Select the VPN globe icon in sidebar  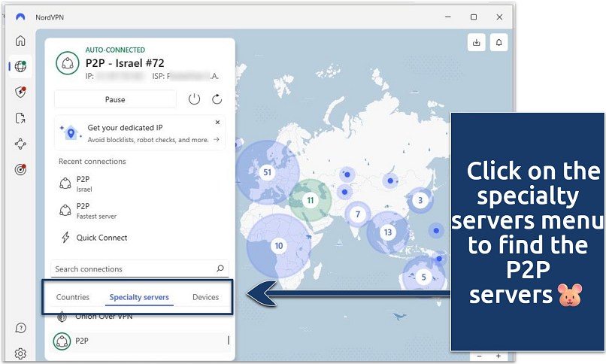(20, 66)
